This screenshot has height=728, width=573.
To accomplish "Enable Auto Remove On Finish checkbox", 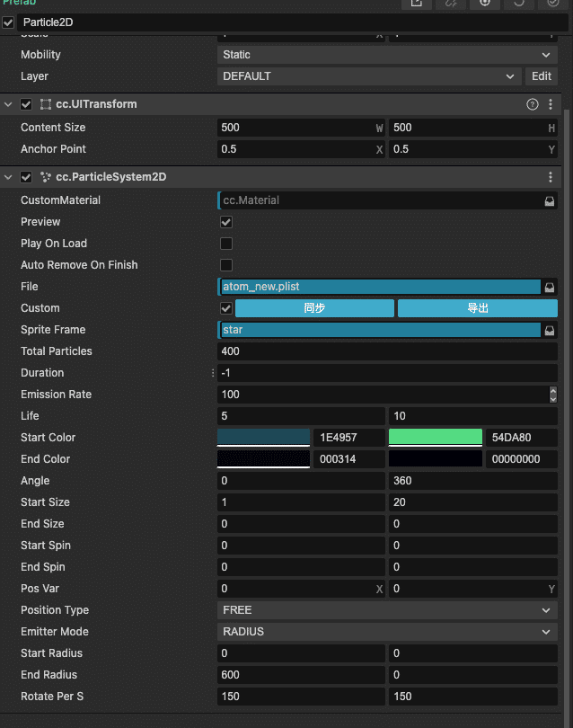I will 226,265.
